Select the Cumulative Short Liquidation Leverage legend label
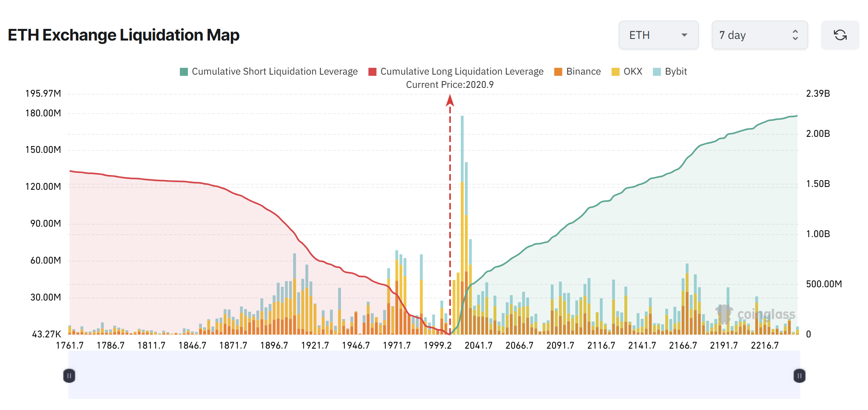Viewport: 868px width, 410px height. coord(275,71)
